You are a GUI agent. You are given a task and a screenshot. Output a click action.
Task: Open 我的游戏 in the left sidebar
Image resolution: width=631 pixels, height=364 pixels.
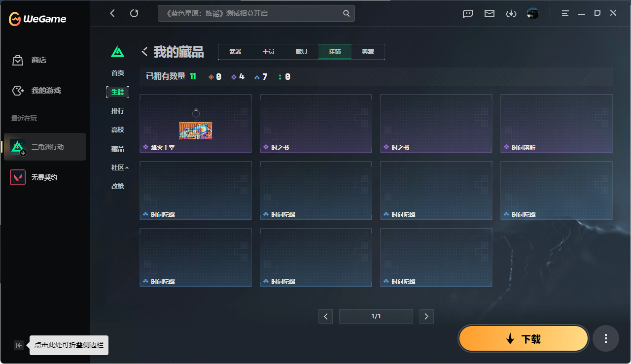pos(46,91)
